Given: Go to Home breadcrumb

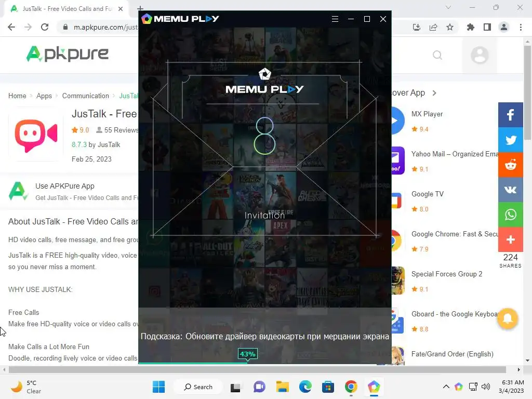Looking at the screenshot, I should pyautogui.click(x=17, y=96).
